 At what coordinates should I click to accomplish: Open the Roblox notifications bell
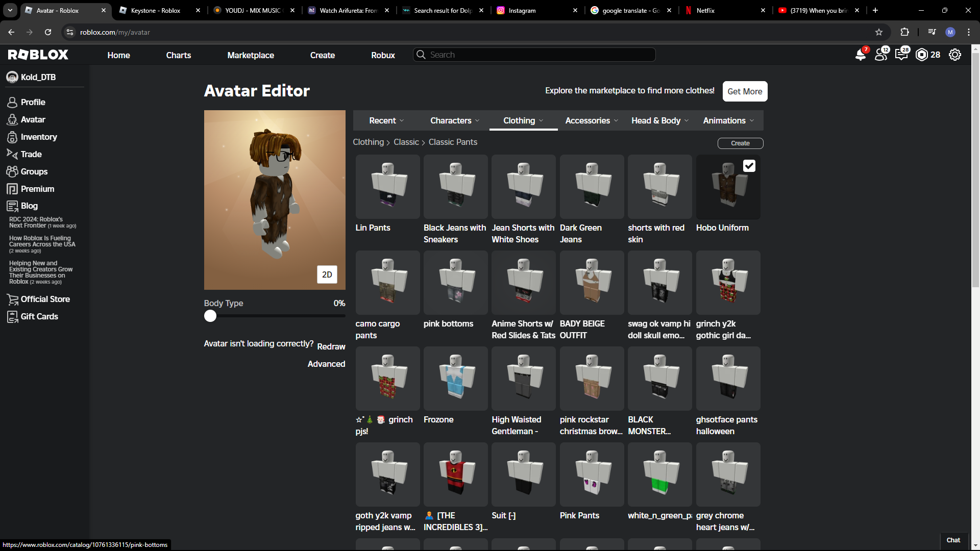[x=861, y=55]
